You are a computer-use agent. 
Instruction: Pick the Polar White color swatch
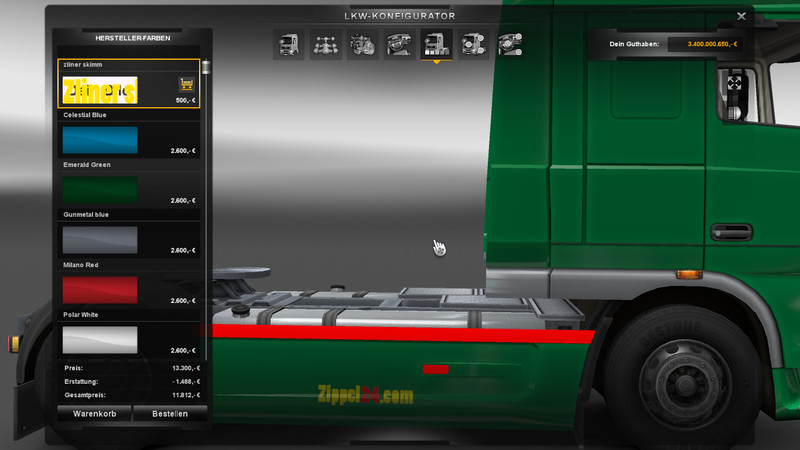click(x=100, y=340)
